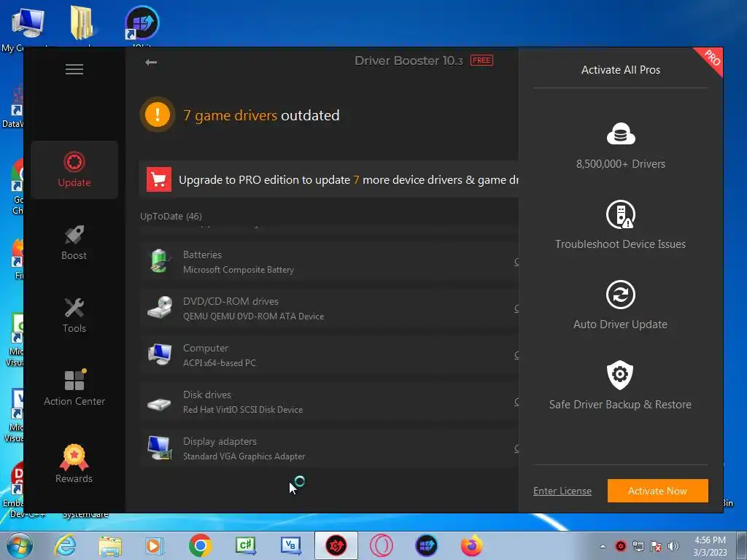The height and width of the screenshot is (560, 747).
Task: Click the Batteries battery icon
Action: tap(160, 262)
